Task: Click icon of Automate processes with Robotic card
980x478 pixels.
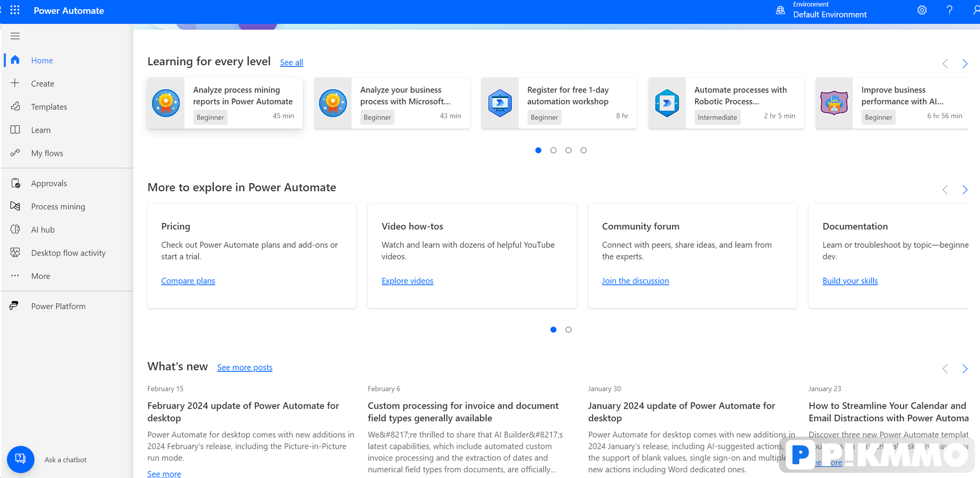Action: (x=667, y=103)
